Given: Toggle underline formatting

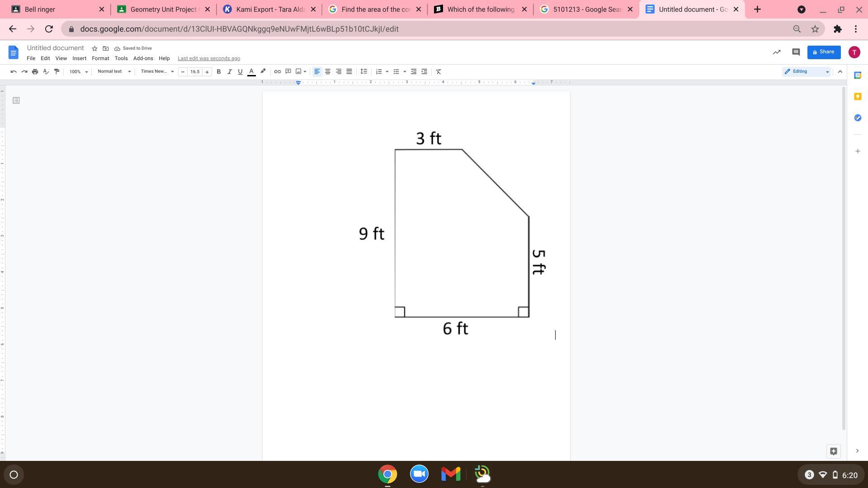Looking at the screenshot, I should (x=240, y=72).
